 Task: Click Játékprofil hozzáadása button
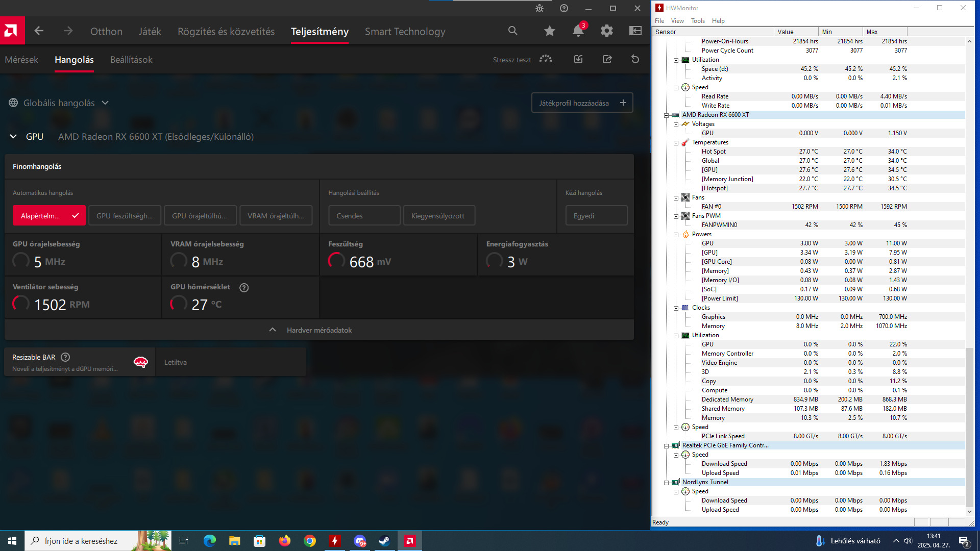tap(582, 103)
